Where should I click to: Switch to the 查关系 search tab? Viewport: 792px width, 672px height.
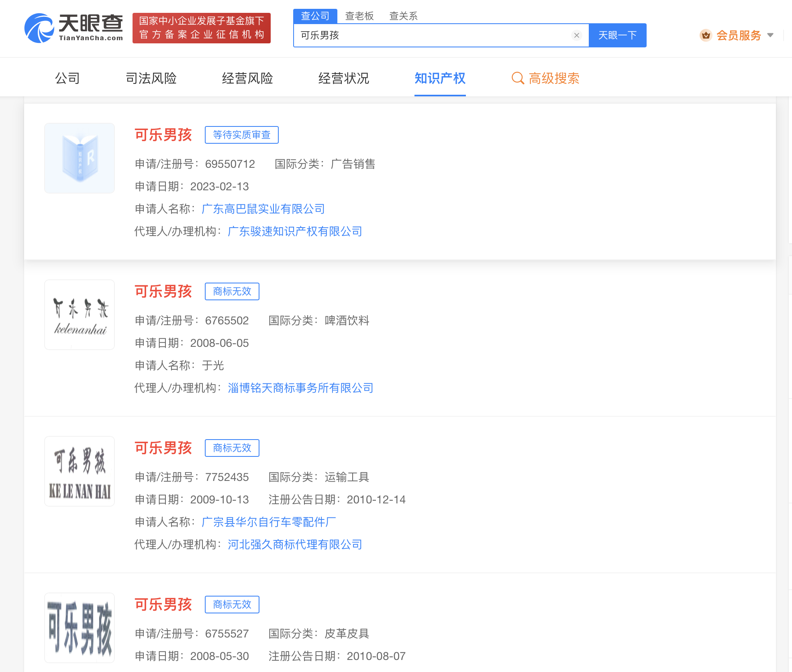[404, 16]
